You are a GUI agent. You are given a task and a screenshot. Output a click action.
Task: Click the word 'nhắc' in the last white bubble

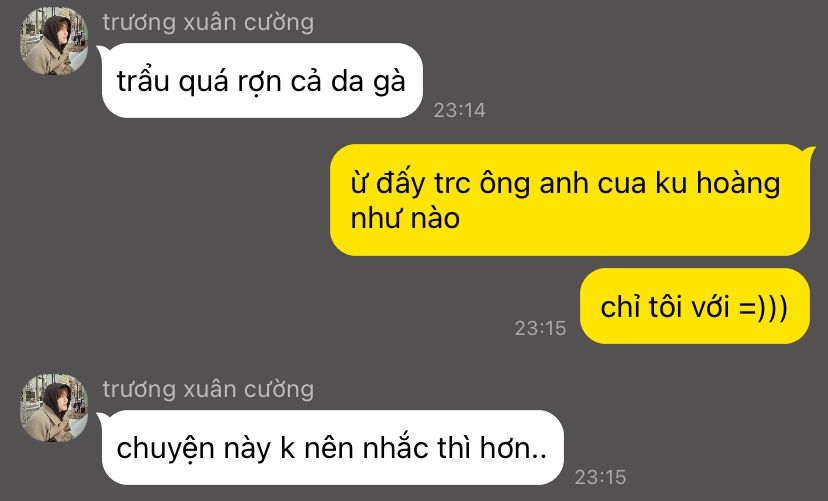396,448
